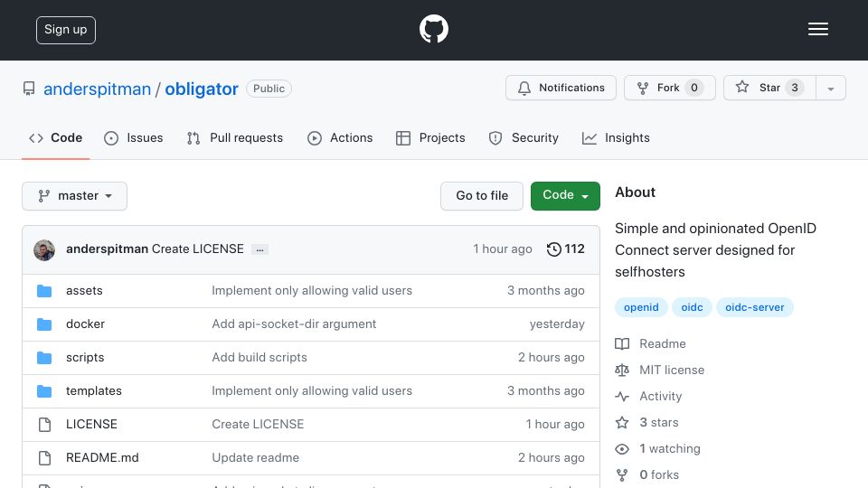Click the scripts folder icon
Image resolution: width=868 pixels, height=488 pixels.
44,358
